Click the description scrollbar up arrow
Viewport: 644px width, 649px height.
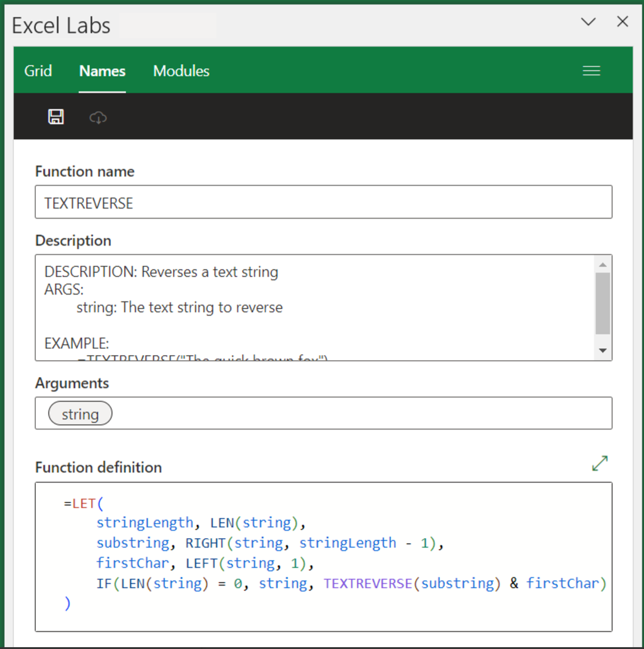602,264
